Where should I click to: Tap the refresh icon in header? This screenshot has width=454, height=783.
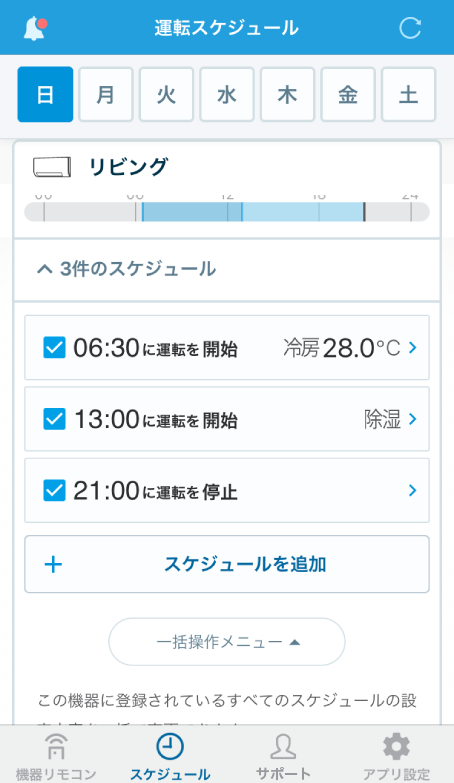[410, 27]
